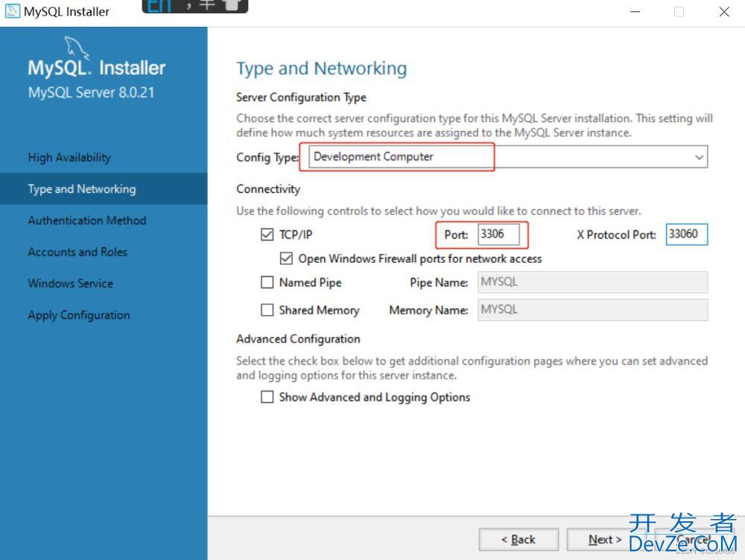This screenshot has height=560, width=745.
Task: Click the Pipe Name MYSQL field
Action: (592, 282)
